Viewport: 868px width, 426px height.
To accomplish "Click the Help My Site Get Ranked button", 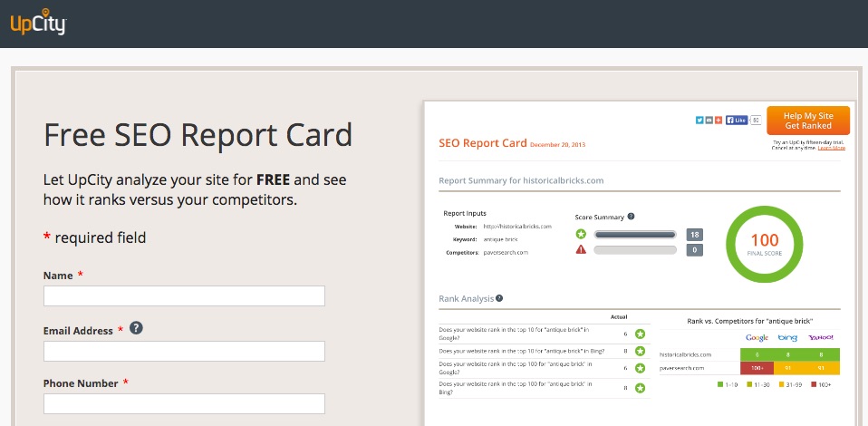I will [808, 121].
